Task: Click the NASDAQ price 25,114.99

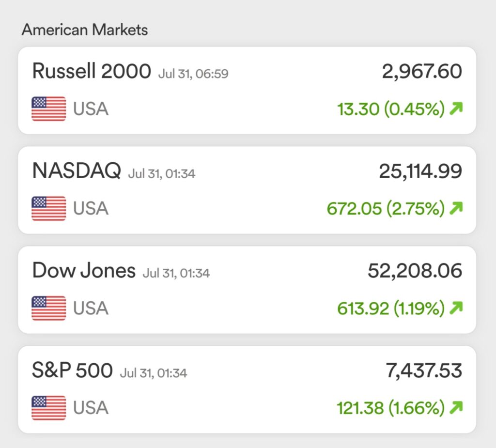Action: [421, 171]
